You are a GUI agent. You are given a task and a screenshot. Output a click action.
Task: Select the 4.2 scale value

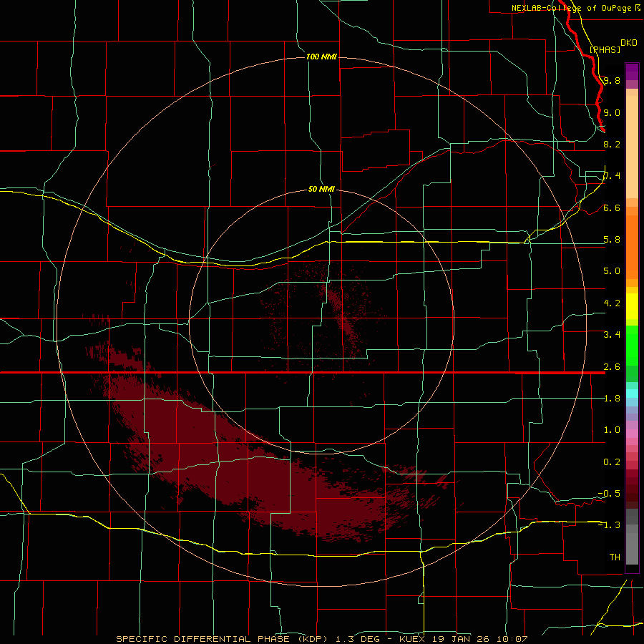tap(612, 303)
